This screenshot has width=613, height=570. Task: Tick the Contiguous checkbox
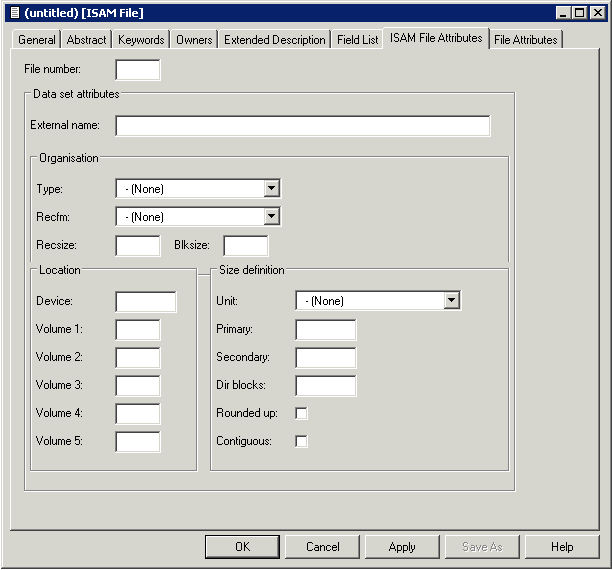pos(301,441)
